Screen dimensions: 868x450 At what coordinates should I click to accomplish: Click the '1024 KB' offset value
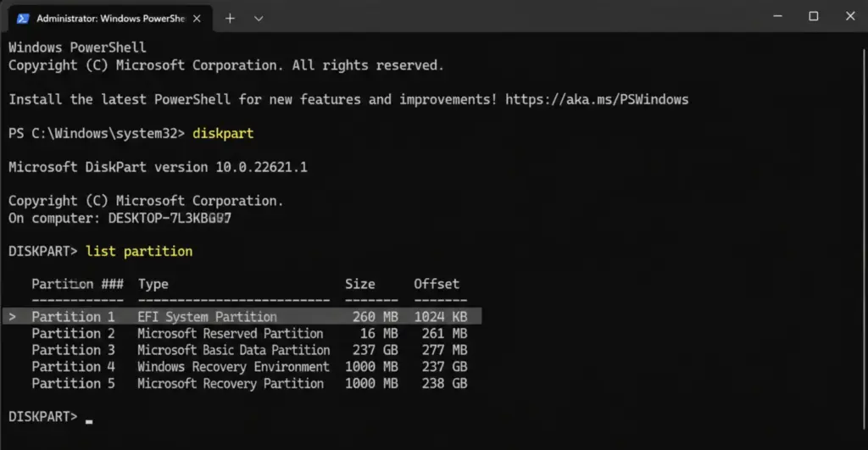[x=441, y=317]
